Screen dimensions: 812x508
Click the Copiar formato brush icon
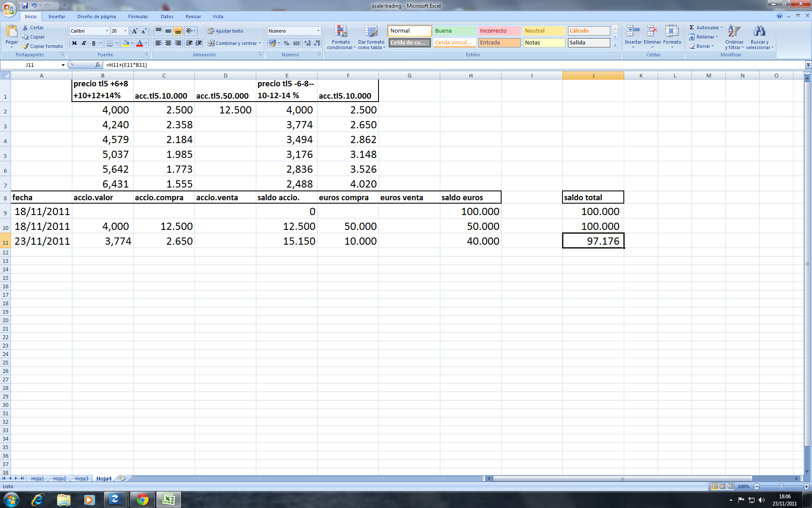tap(26, 46)
